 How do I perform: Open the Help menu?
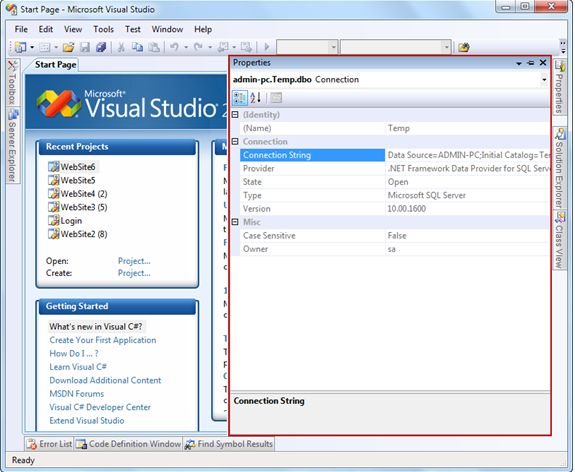coord(203,29)
